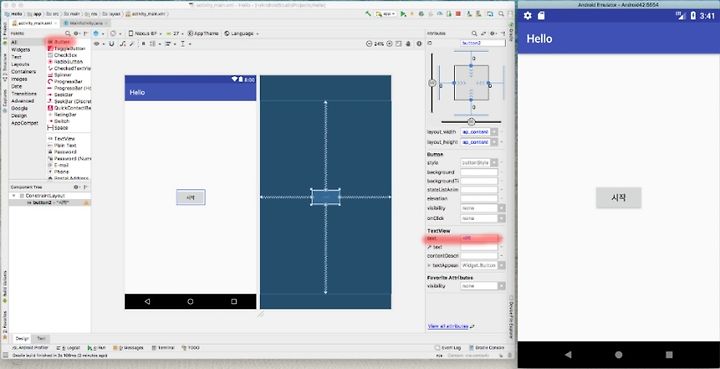720x369 pixels.
Task: Open the Nexus device dropdown
Action: pos(144,33)
